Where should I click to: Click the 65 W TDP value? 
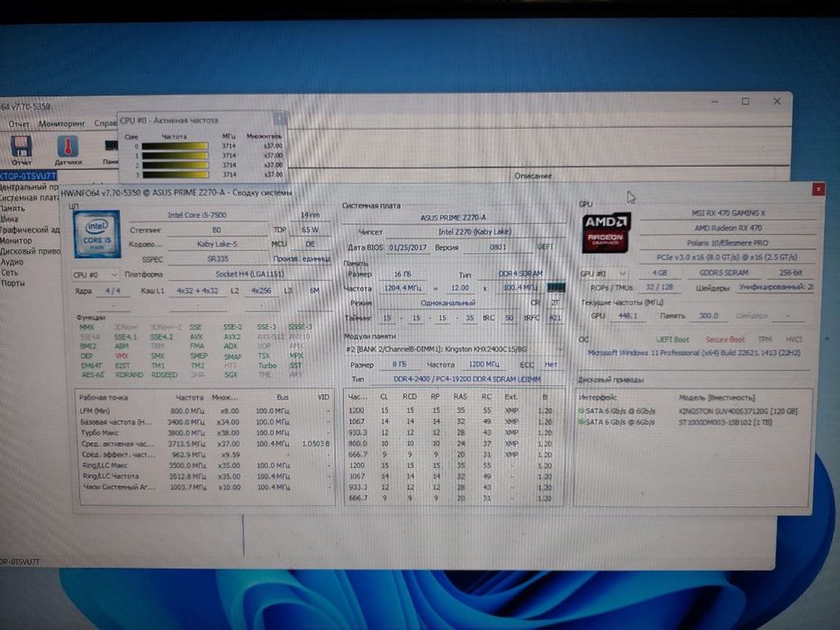coord(310,229)
